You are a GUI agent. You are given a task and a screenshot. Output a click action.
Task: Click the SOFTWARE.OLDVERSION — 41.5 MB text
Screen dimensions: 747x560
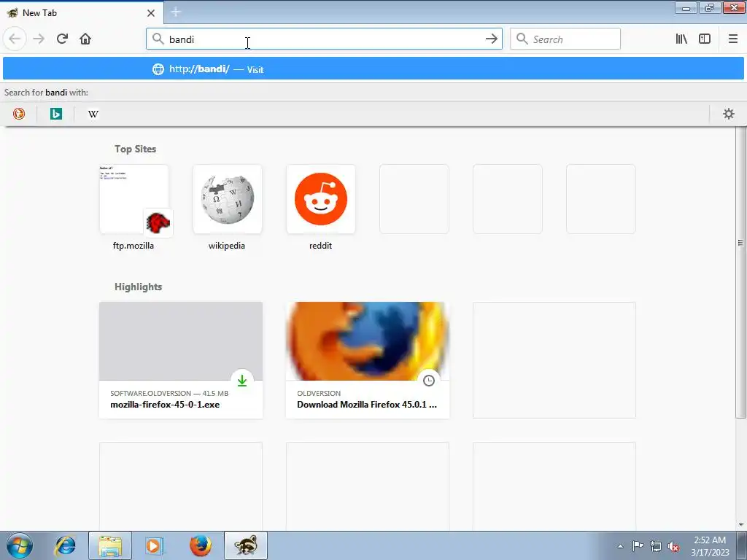point(169,393)
